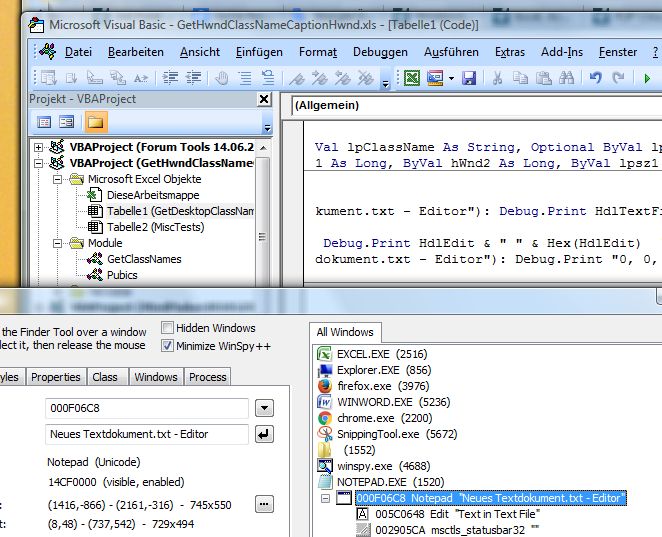Select DieseArbeitsmappe in project tree
This screenshot has width=662, height=537.
pyautogui.click(x=153, y=195)
